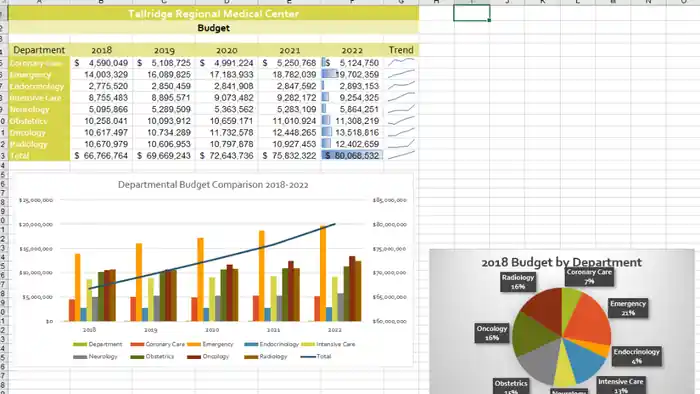This screenshot has height=394, width=700.
Task: Click cell with value 2,841,908
Action: point(226,86)
